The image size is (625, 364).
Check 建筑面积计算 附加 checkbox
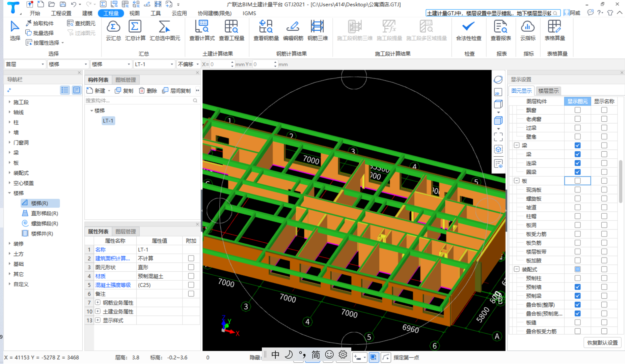[x=191, y=258]
